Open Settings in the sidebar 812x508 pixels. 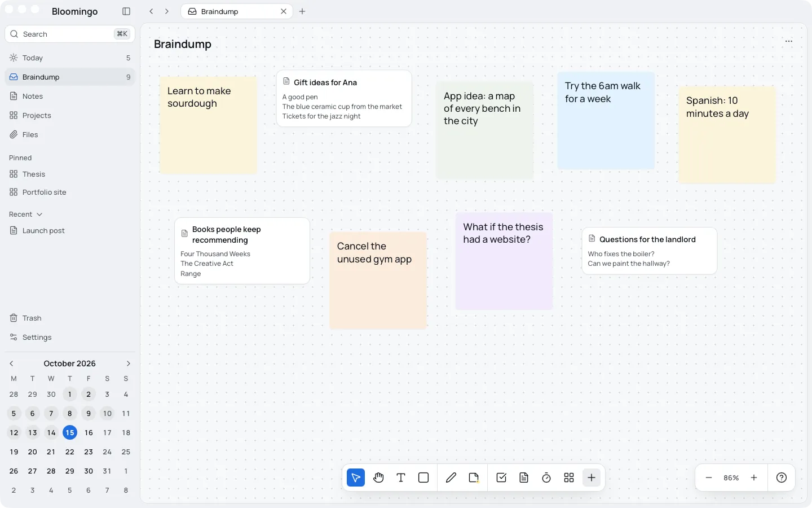pos(70,337)
